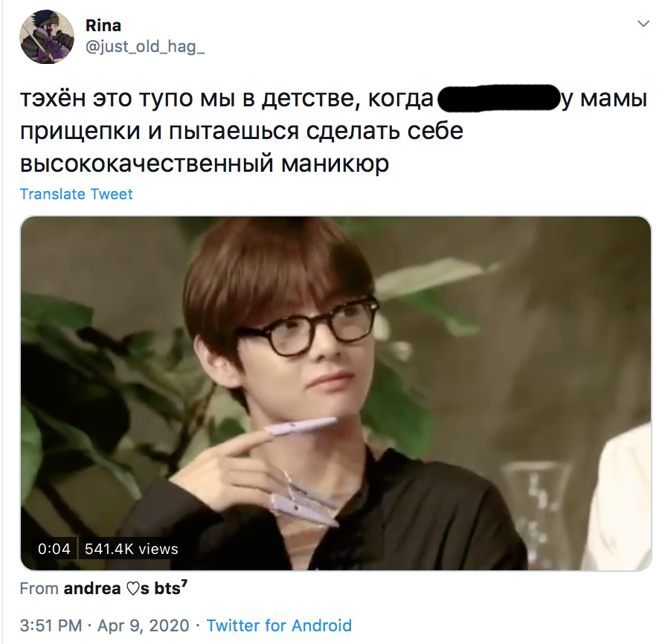Select the 541.4K views counter
This screenshot has width=665, height=644.
(132, 549)
